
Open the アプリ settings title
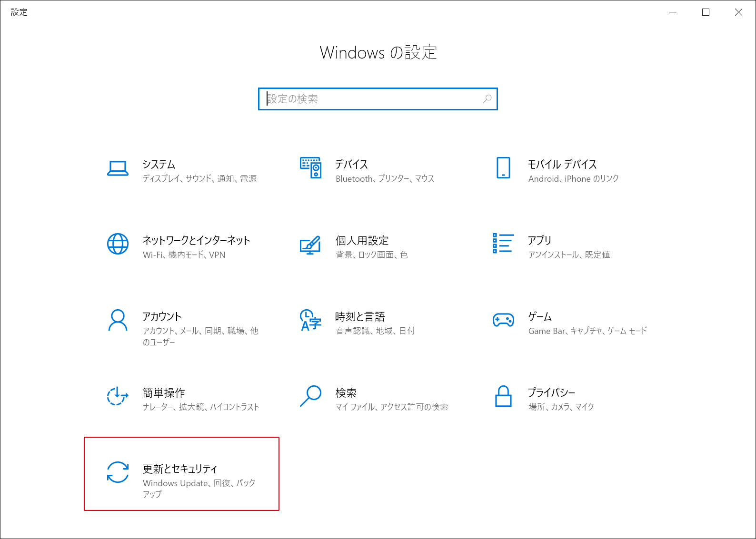point(539,241)
